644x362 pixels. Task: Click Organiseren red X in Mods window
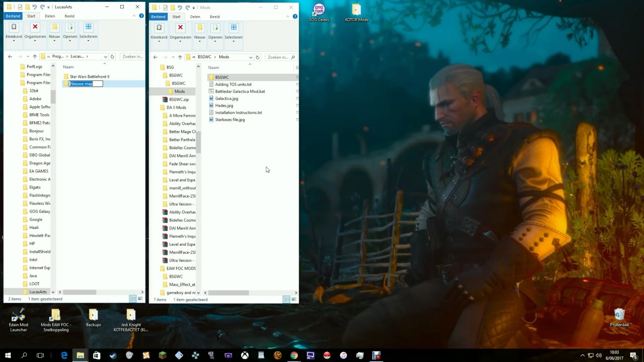pyautogui.click(x=180, y=27)
